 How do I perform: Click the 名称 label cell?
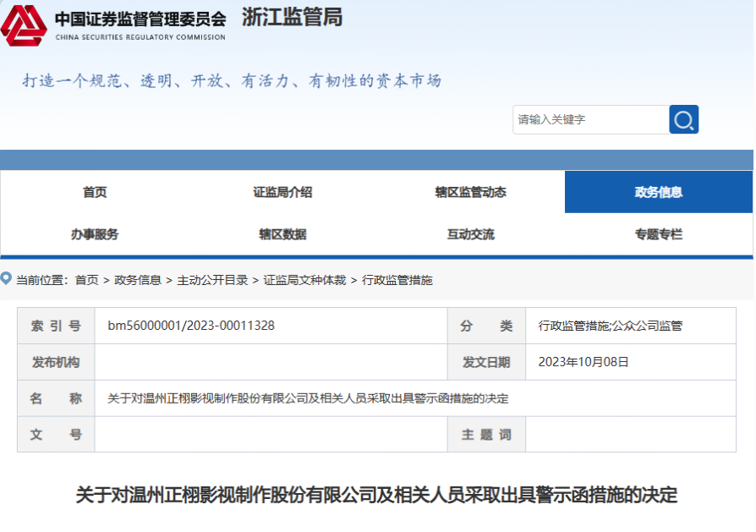[x=56, y=398]
